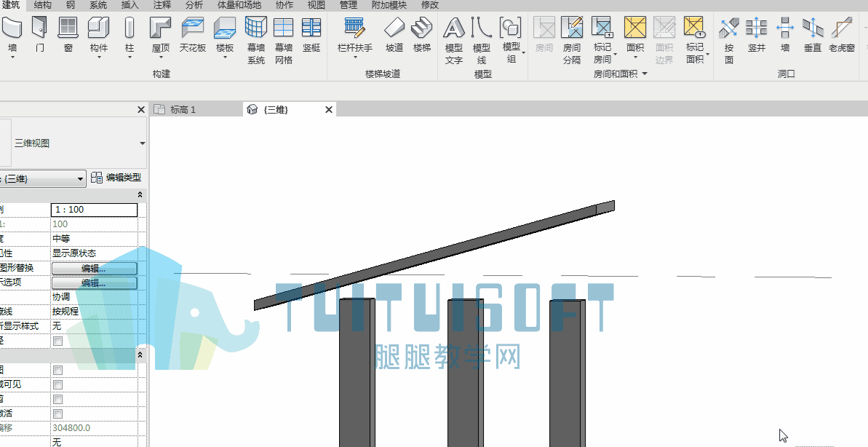Select the Wall (墙) tool icon
This screenshot has width=868, height=447.
click(12, 27)
